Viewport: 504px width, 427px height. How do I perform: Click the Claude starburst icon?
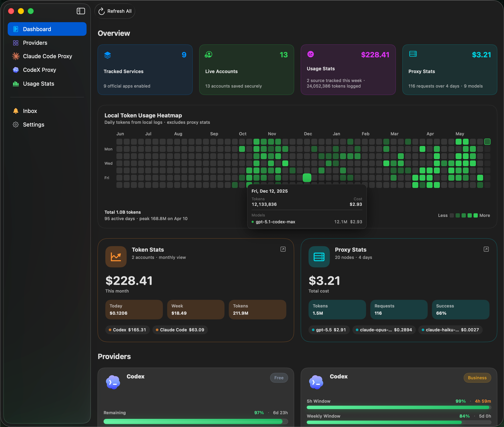pyautogui.click(x=16, y=56)
